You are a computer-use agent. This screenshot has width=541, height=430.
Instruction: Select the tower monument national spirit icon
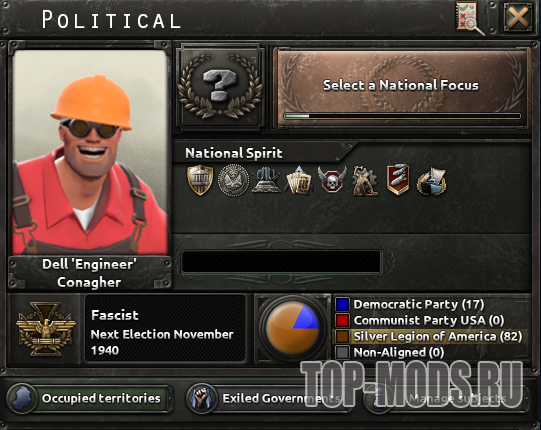(x=266, y=179)
